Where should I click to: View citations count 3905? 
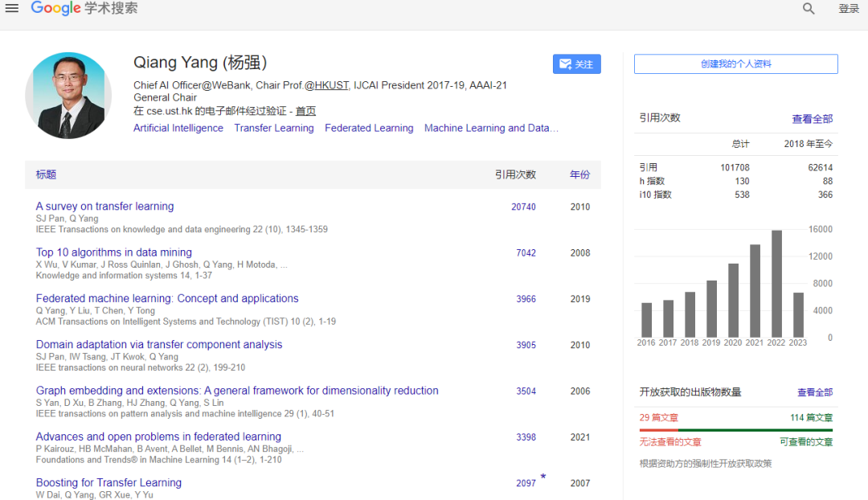click(x=526, y=345)
